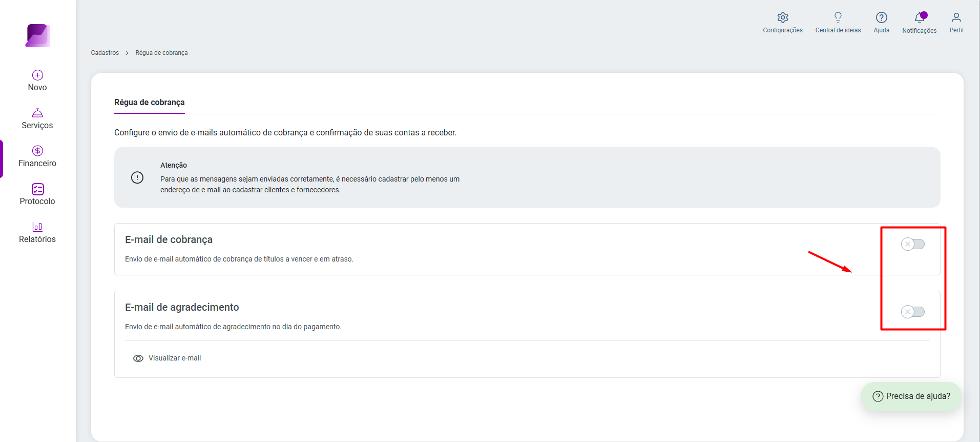
Task: Open the Relatórios chart icon
Action: pyautogui.click(x=37, y=227)
